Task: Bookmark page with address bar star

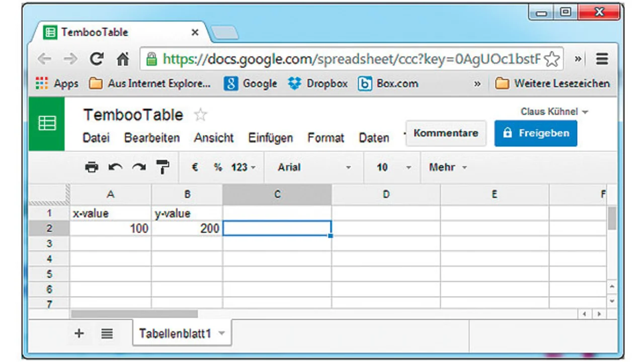Action: (x=552, y=59)
